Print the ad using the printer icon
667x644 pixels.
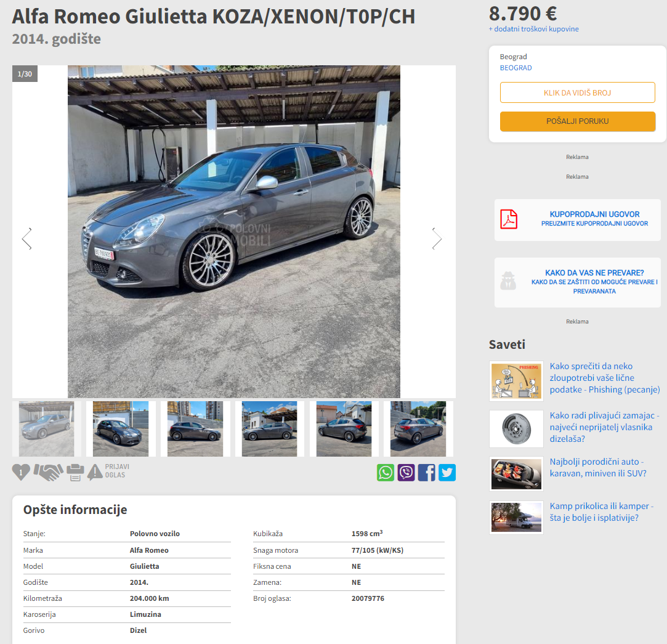(75, 473)
